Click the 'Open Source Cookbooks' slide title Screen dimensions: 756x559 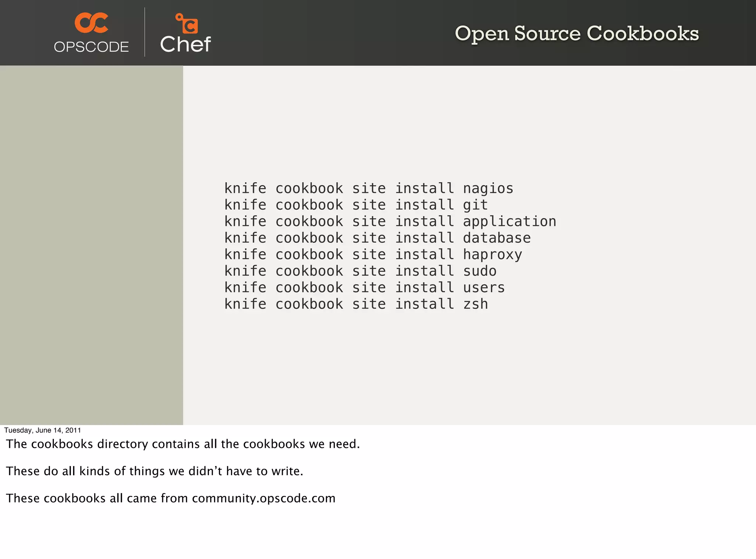(x=577, y=34)
